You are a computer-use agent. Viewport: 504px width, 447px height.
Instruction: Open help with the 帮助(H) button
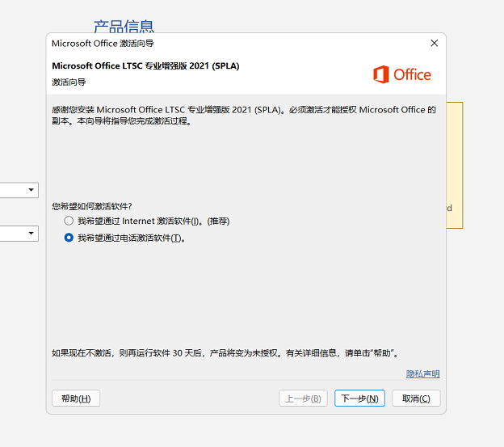[76, 399]
